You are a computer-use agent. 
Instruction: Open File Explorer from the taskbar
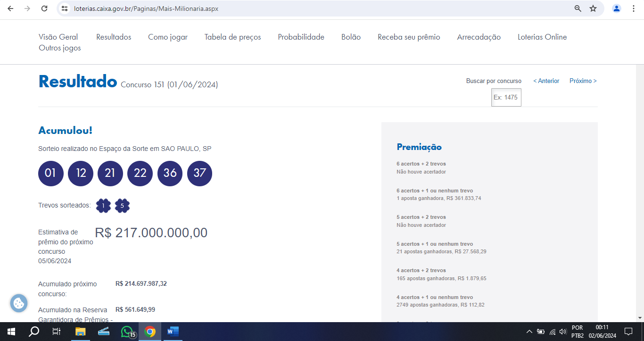tap(80, 332)
